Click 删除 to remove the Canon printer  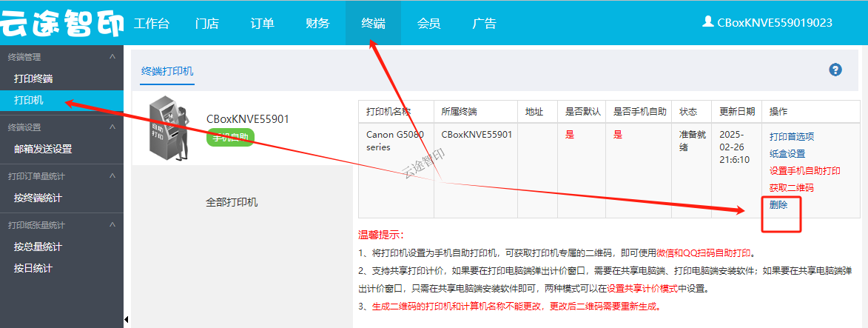(x=778, y=205)
